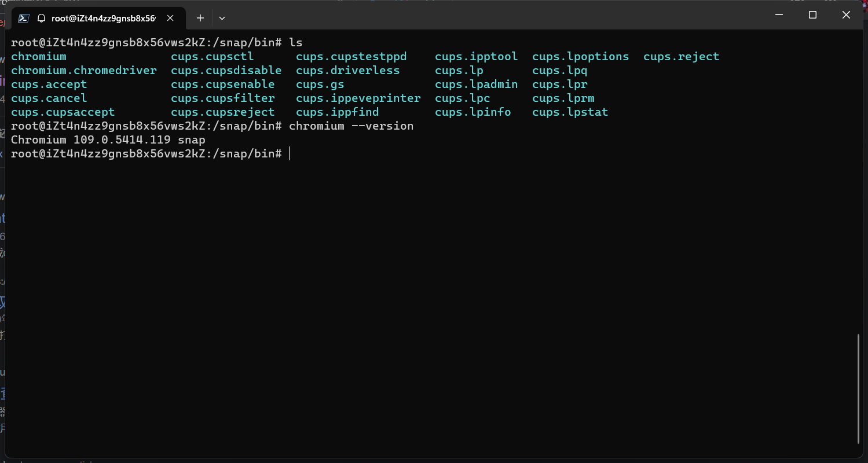Click the cups.driverless entry
This screenshot has height=463, width=868.
(347, 70)
